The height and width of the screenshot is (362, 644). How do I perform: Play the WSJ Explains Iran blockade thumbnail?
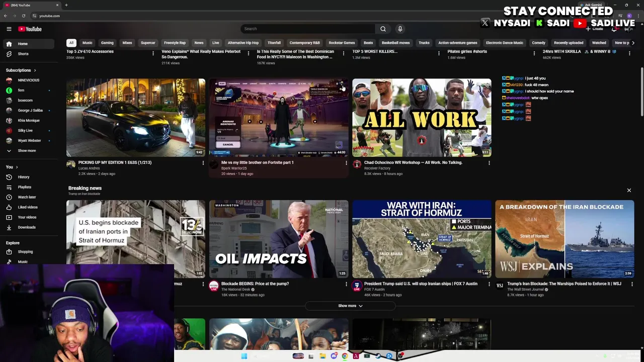[x=565, y=239]
